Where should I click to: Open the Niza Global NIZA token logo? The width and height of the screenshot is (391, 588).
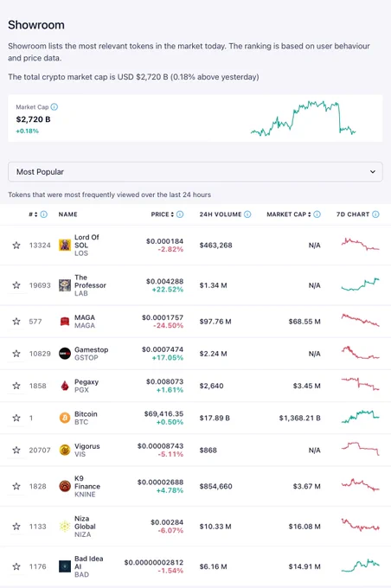65,527
